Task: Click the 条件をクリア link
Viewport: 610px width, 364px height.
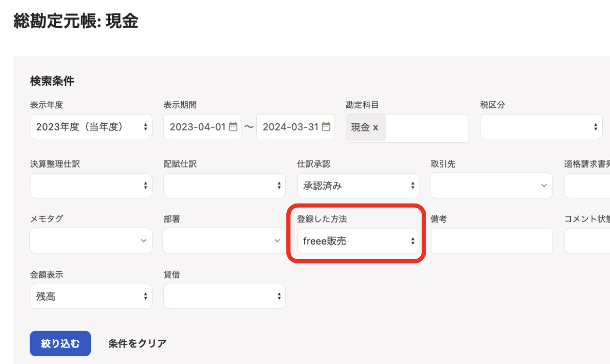Action: 137,344
